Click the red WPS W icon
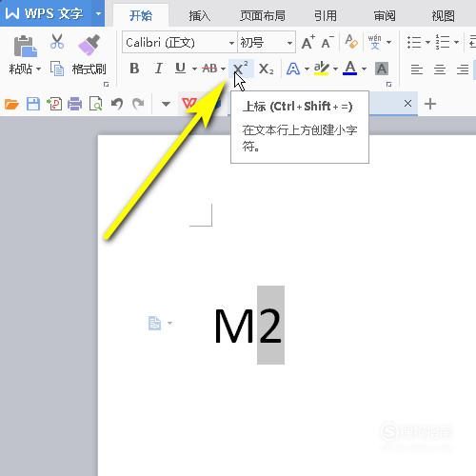Screen dimensions: 476x476 (x=188, y=104)
